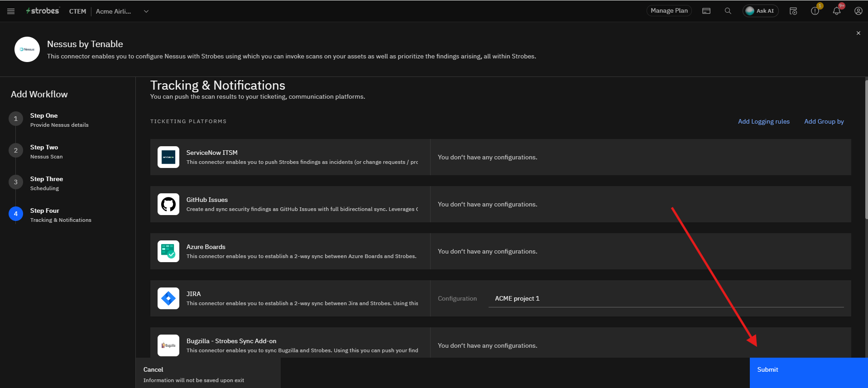This screenshot has width=868, height=388.
Task: Open the alert icon with yellow badge
Action: coord(815,11)
